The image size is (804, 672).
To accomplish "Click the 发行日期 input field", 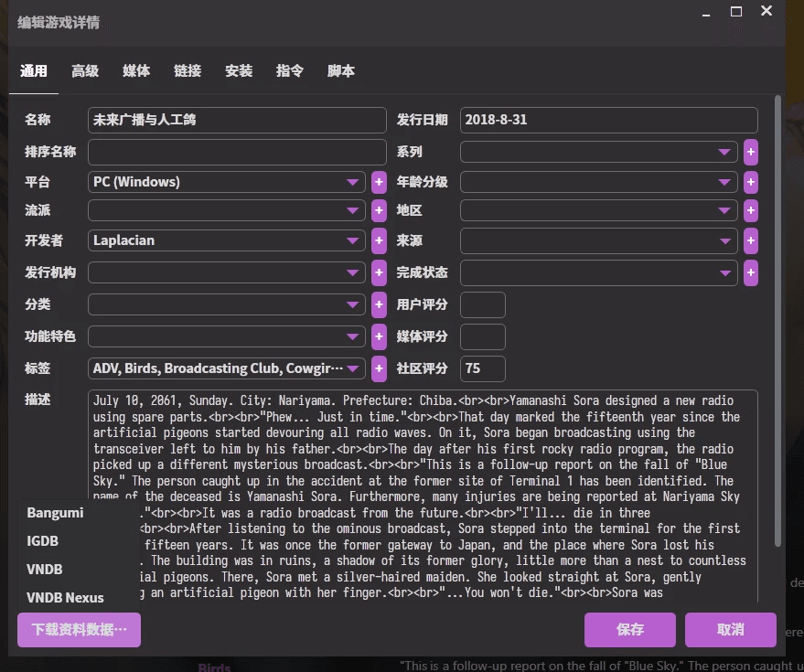I will (x=608, y=120).
